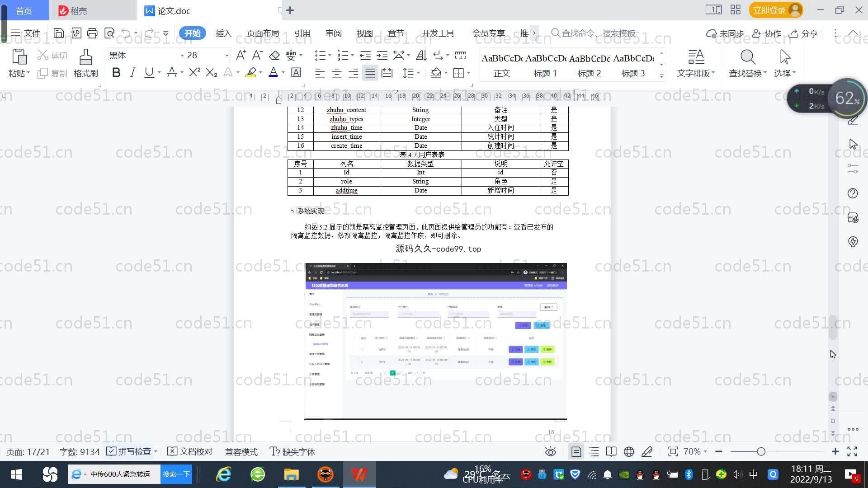Toggle justified alignment
The image size is (868, 488).
pos(370,73)
